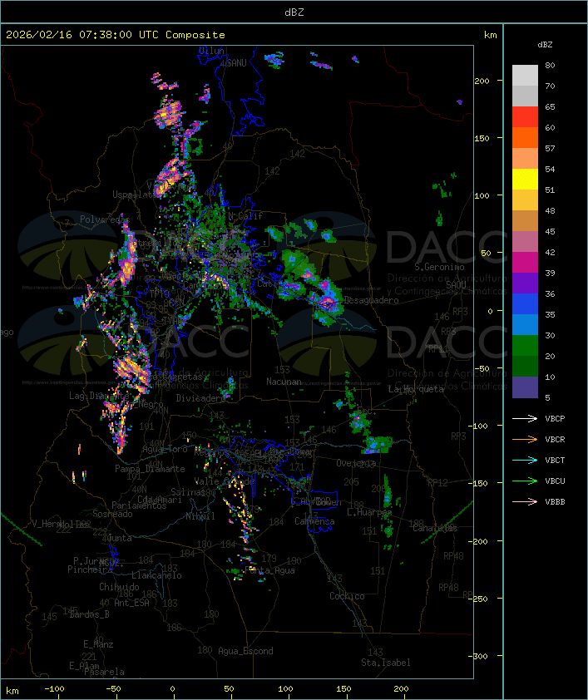The width and height of the screenshot is (588, 700).
Task: Click the Pampa_Diamante map label
Action: [x=150, y=469]
